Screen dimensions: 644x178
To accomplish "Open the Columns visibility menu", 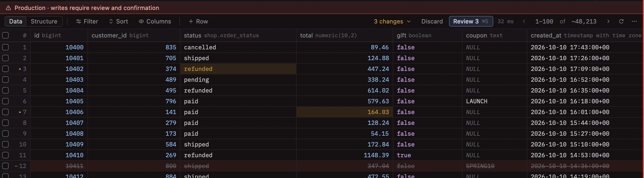I will 155,21.
